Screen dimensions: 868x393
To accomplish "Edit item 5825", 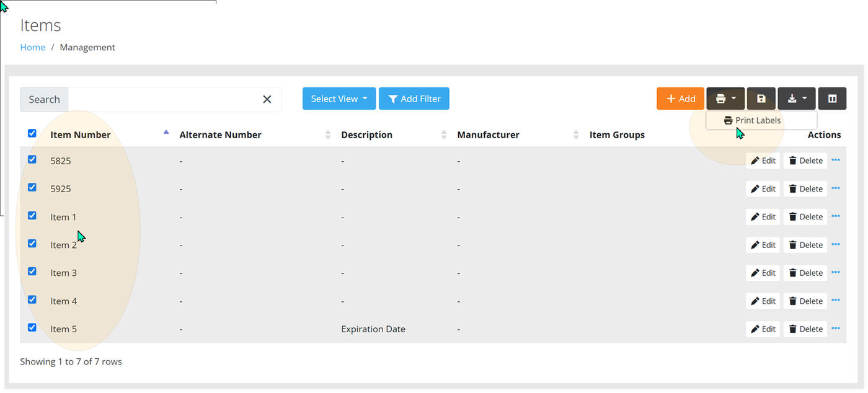I will [x=763, y=161].
